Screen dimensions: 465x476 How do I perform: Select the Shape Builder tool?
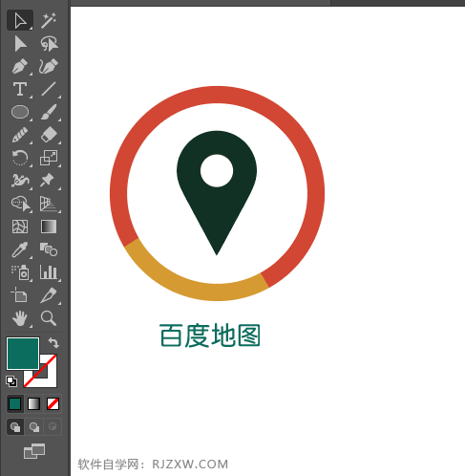coord(20,204)
